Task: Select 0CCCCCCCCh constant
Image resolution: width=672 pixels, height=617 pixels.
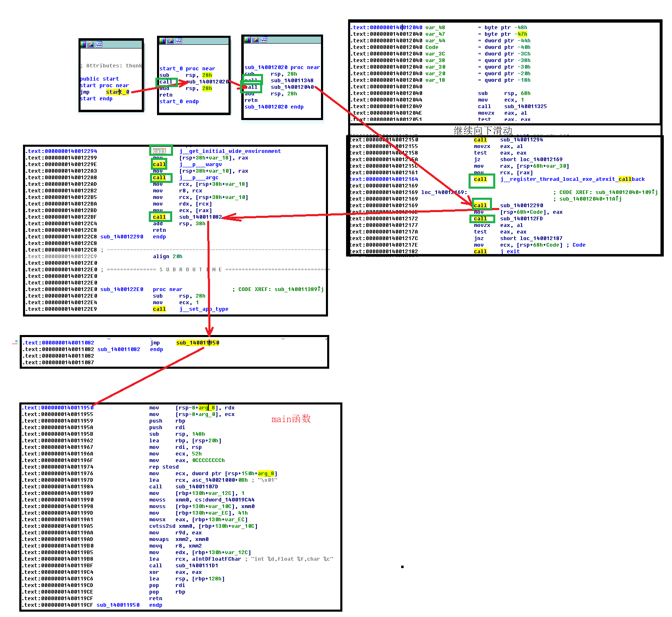Action: coord(208,460)
